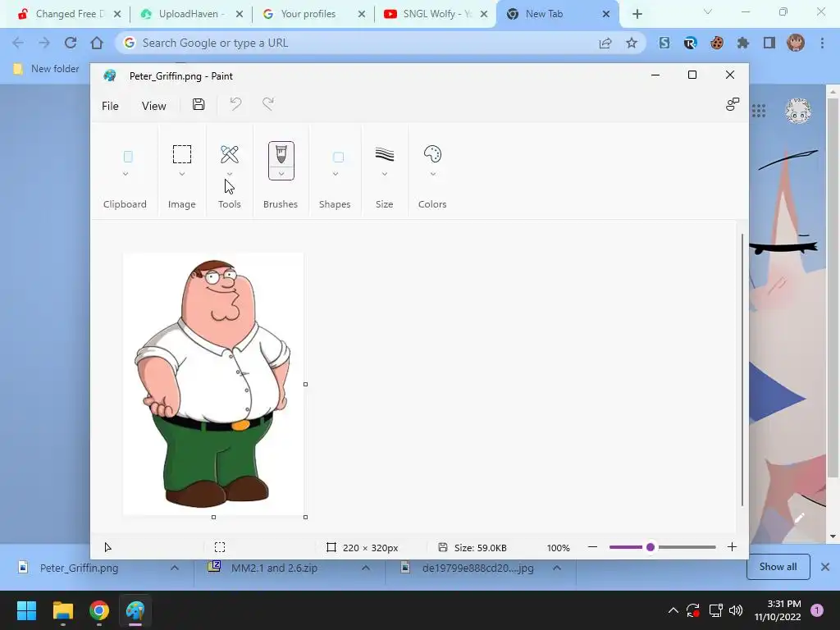Open the Windows Start menu

point(26,610)
